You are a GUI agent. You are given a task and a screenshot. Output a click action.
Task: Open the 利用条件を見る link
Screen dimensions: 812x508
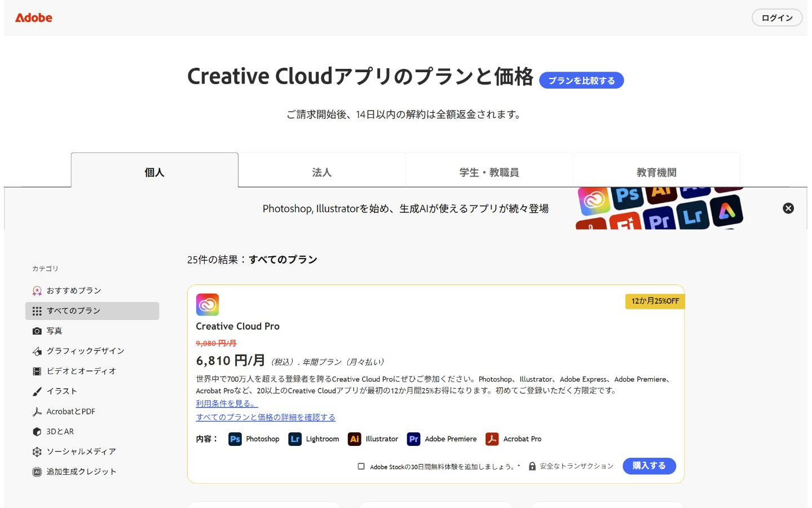tap(227, 404)
